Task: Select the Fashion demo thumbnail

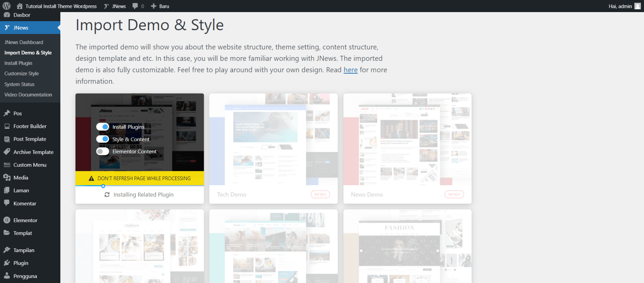Action: (x=407, y=246)
